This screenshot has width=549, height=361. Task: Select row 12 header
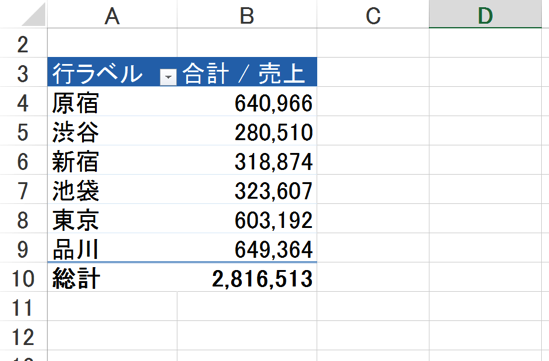(x=23, y=335)
